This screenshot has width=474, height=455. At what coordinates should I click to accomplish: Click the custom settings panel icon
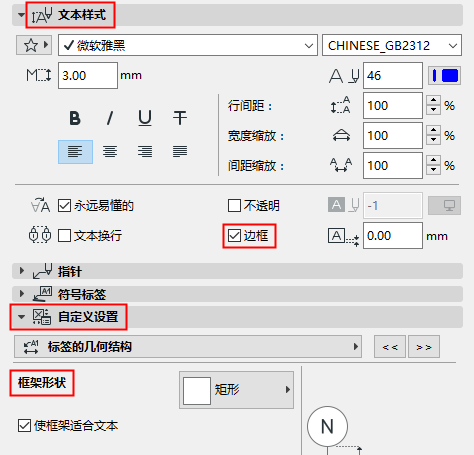42,317
